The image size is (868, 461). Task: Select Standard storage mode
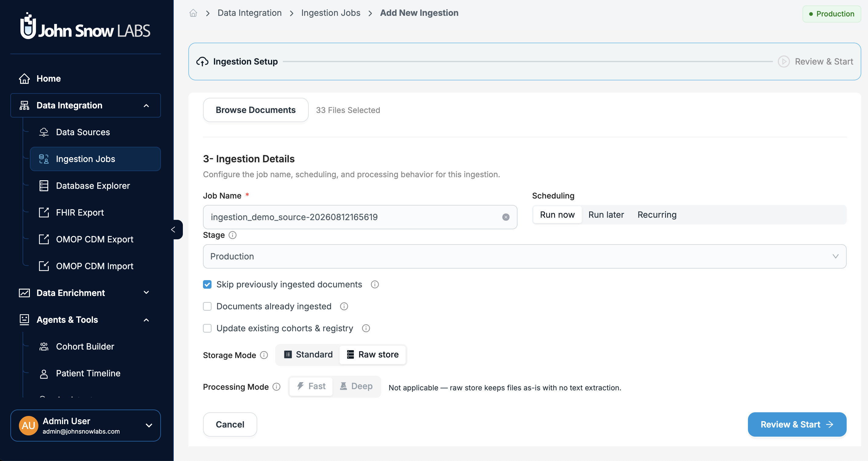[308, 355]
